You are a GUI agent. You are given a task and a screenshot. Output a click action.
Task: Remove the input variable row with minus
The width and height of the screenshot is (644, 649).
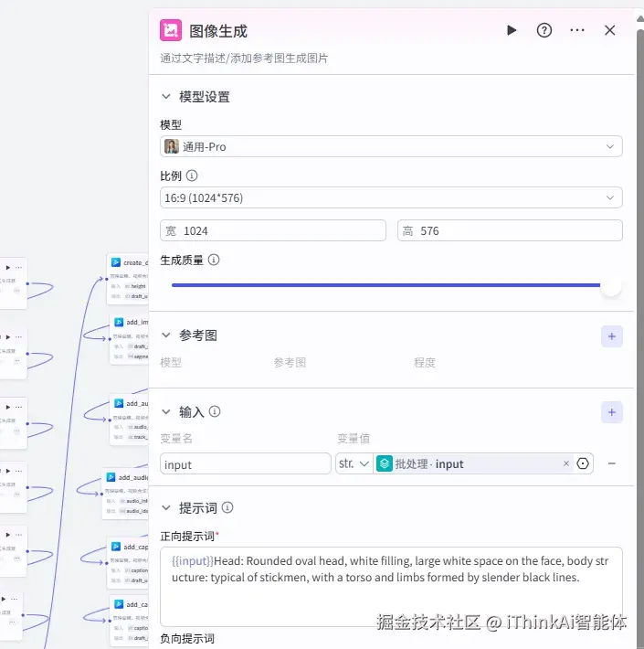click(x=612, y=463)
